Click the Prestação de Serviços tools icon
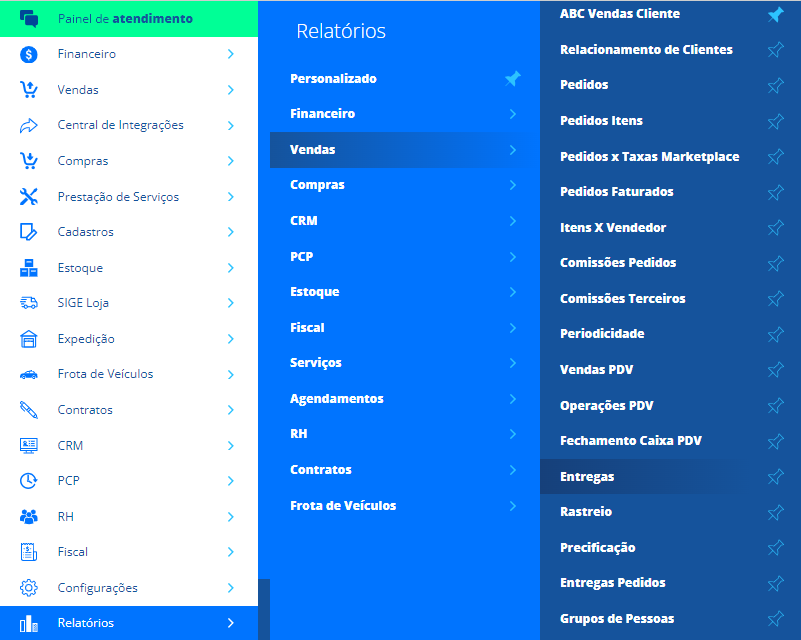 29,197
